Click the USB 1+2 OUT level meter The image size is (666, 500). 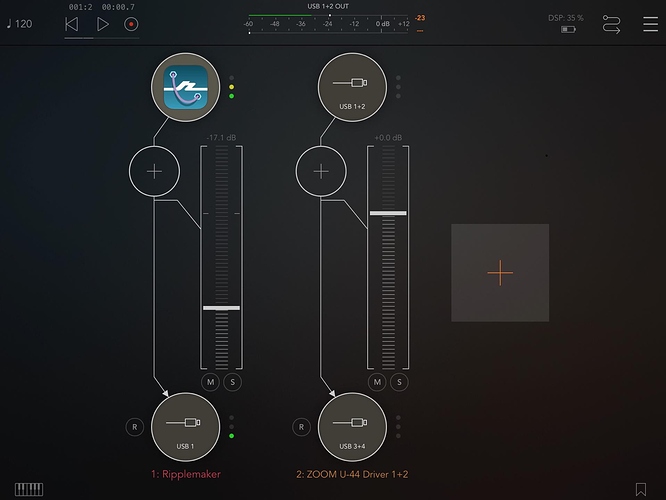pos(328,23)
